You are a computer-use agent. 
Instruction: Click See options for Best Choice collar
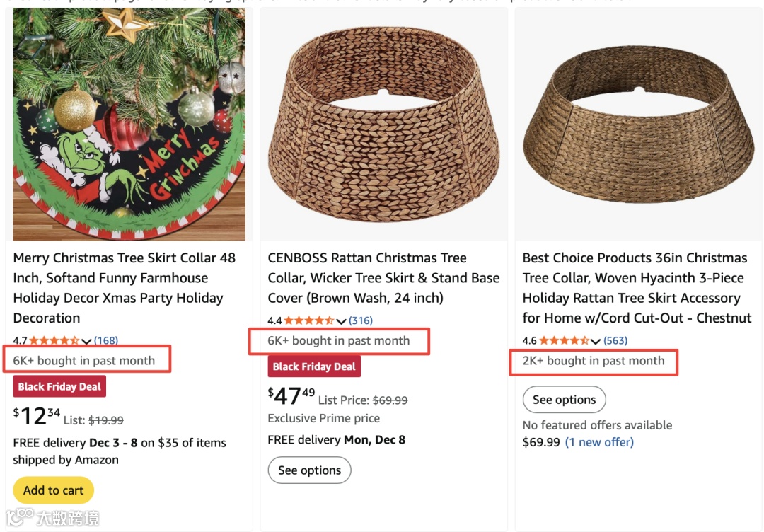click(x=564, y=400)
